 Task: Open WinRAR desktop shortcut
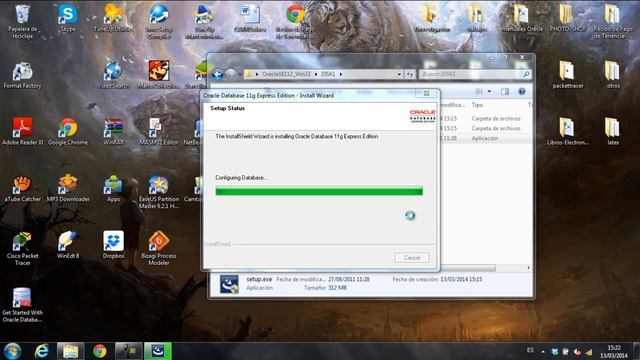113,132
